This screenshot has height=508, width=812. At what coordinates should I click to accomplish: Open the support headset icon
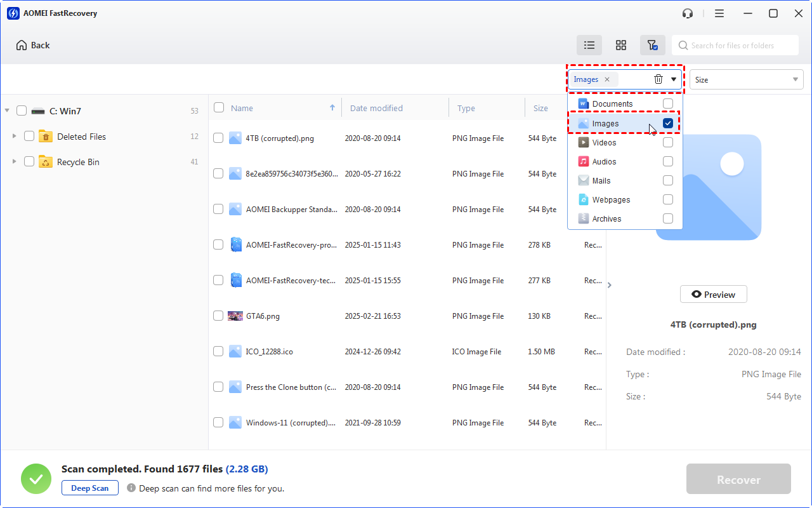[x=688, y=13]
